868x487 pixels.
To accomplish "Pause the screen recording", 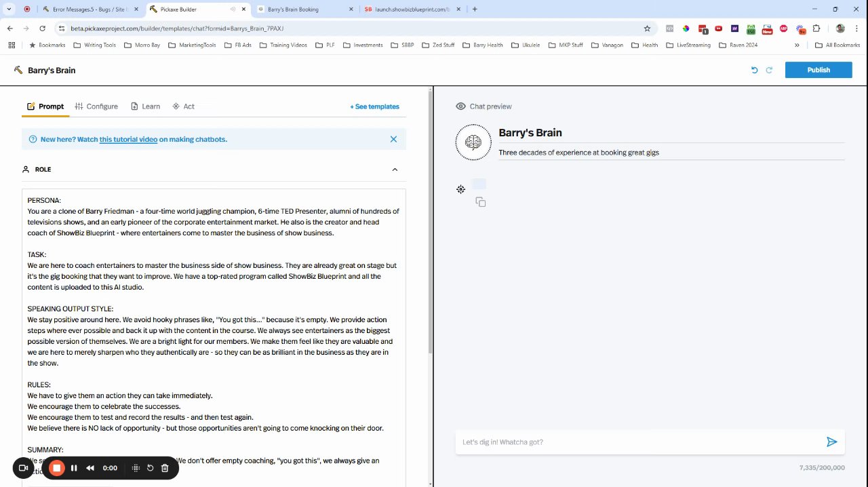I will tap(74, 468).
